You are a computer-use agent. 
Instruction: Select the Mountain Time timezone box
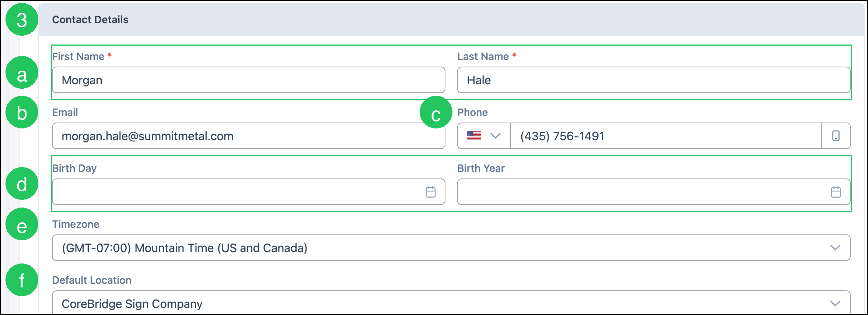pyautogui.click(x=451, y=248)
